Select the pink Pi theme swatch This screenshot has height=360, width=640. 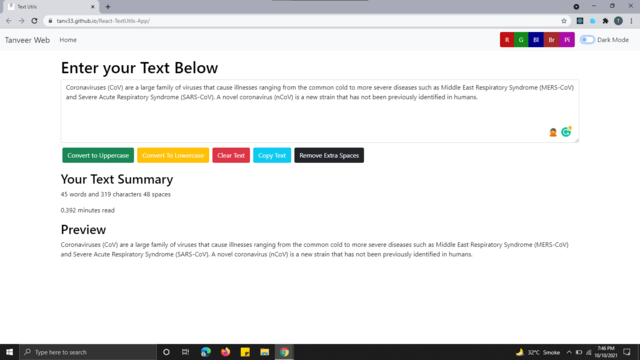click(567, 40)
